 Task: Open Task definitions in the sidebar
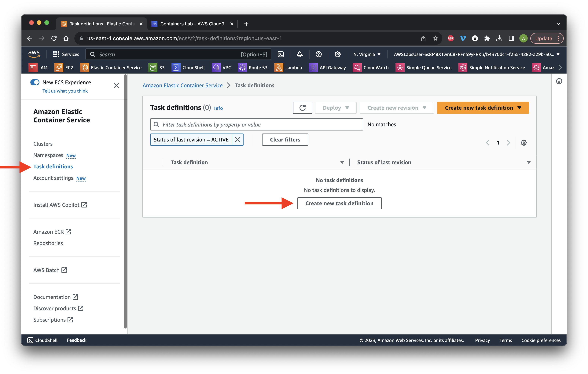[53, 167]
